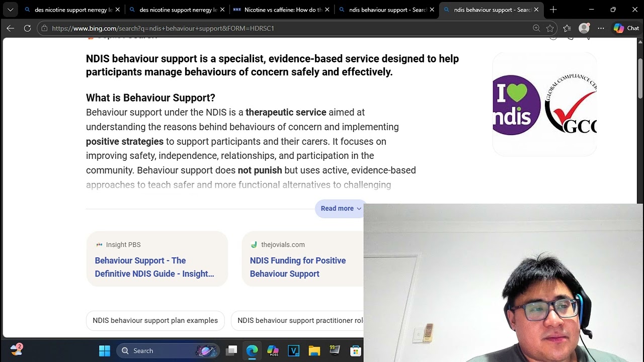The image size is (644, 362).
Task: Open Microsoft Store from taskbar
Action: [x=356, y=350]
